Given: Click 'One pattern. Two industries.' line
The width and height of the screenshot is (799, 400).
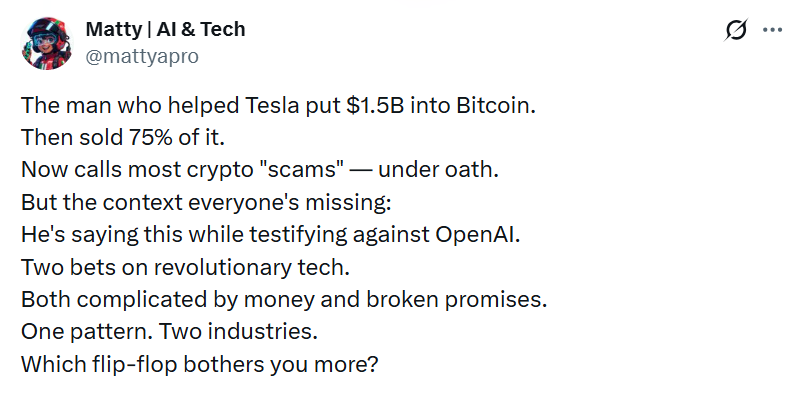Looking at the screenshot, I should [x=169, y=332].
